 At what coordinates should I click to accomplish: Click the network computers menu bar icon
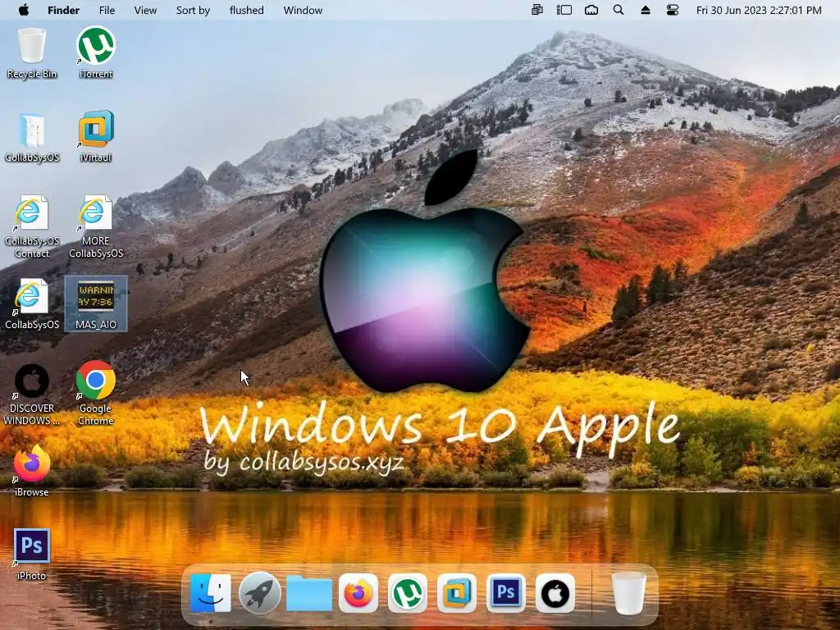click(x=536, y=10)
